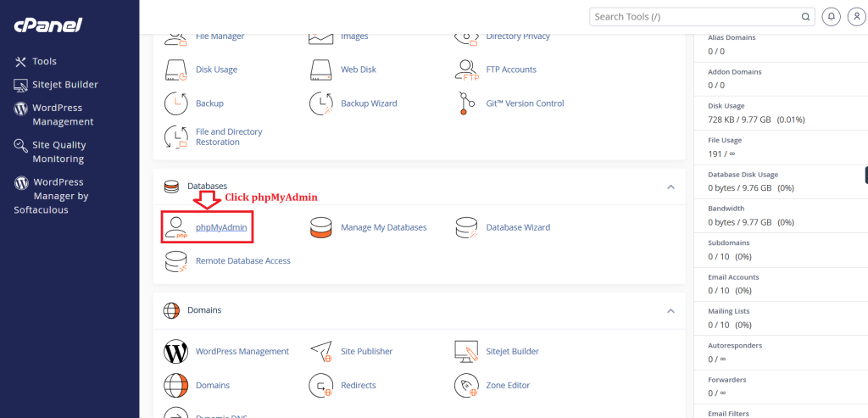Click the Disk Usage icon

(x=176, y=70)
